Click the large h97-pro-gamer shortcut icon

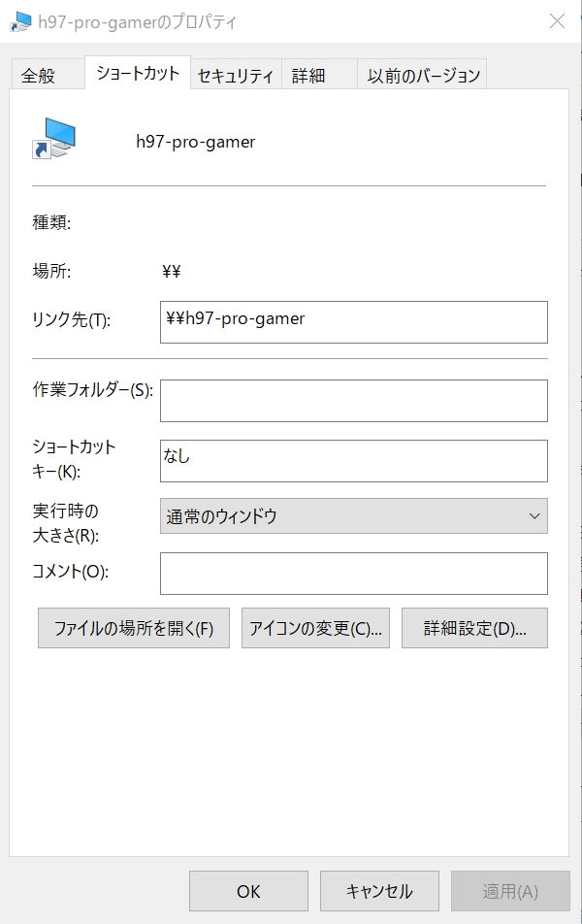coord(53,140)
